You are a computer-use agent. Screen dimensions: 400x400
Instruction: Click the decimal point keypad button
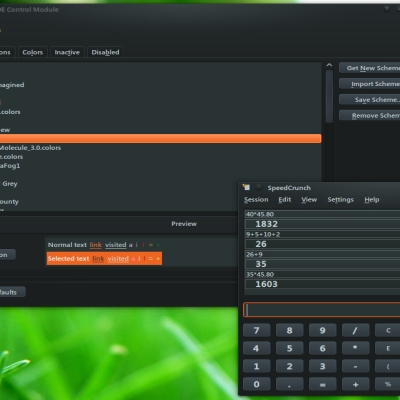289,384
